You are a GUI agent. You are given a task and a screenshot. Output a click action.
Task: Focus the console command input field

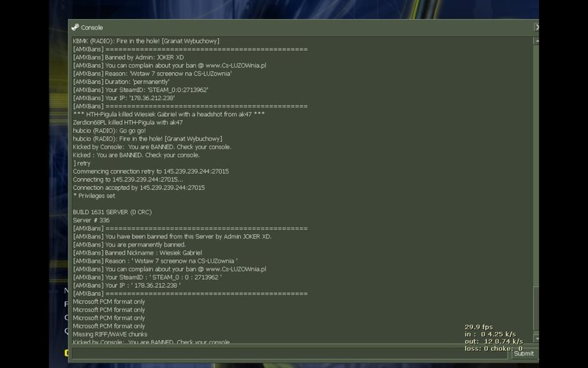tap(289, 353)
